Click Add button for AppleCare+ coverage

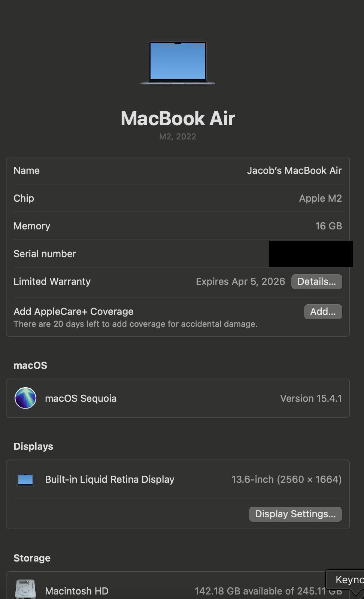click(x=323, y=311)
